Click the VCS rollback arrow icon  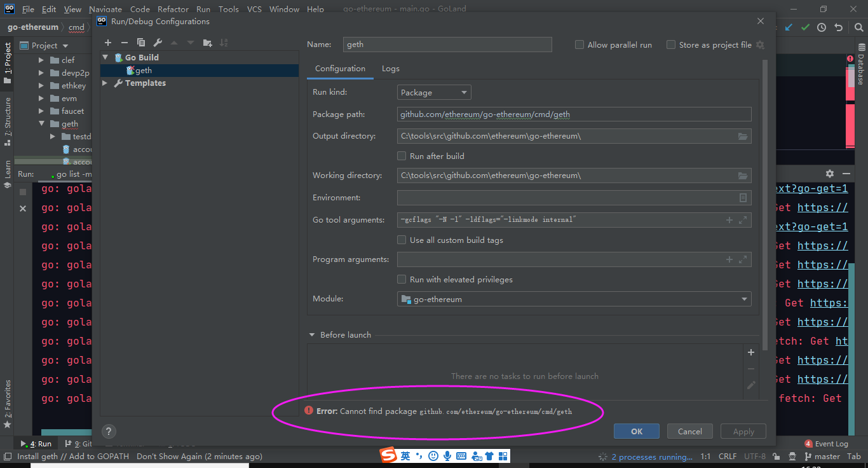(838, 27)
